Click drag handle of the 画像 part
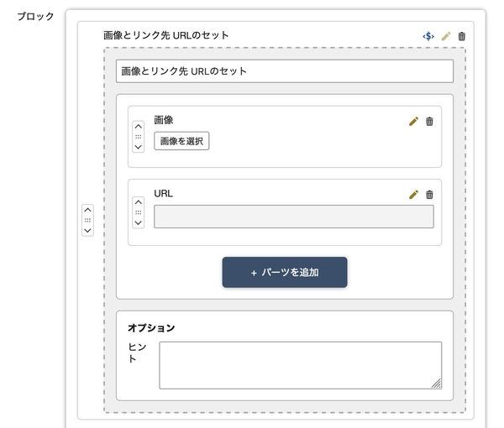Image resolution: width=504 pixels, height=428 pixels. [x=139, y=137]
